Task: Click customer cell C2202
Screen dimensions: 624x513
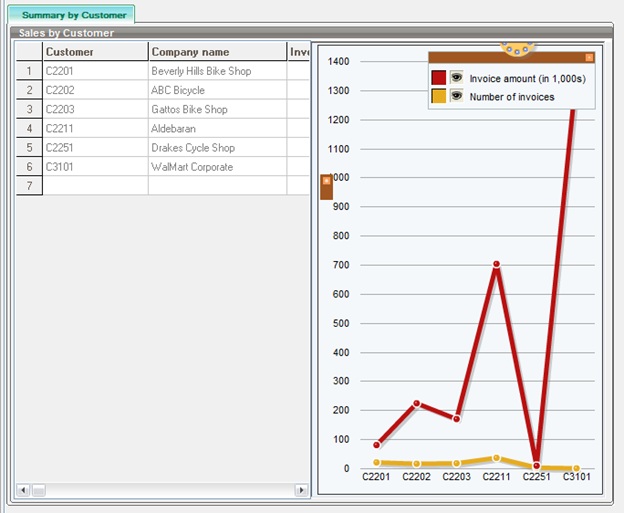Action: (x=95, y=90)
